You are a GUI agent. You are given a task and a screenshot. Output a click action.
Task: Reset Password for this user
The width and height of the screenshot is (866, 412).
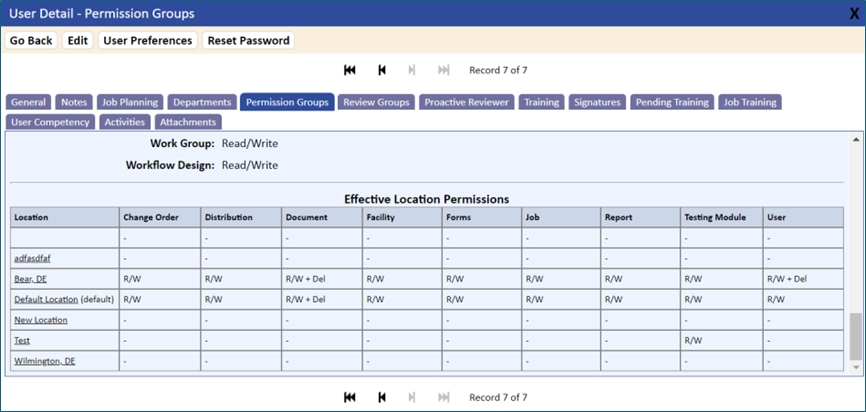249,40
